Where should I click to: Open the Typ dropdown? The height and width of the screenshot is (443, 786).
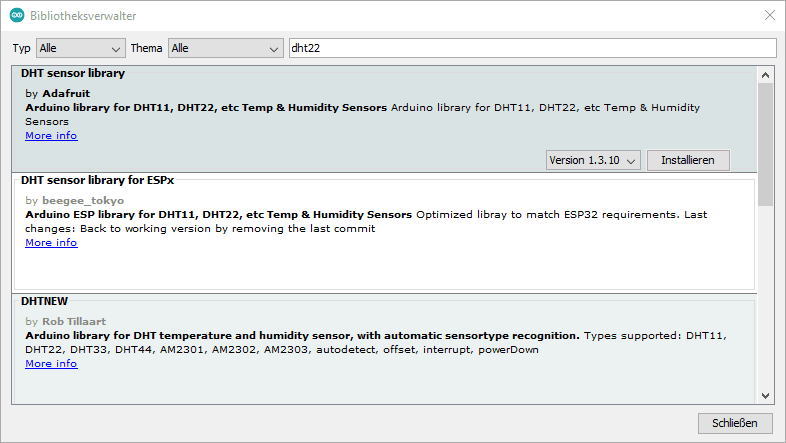click(x=80, y=48)
